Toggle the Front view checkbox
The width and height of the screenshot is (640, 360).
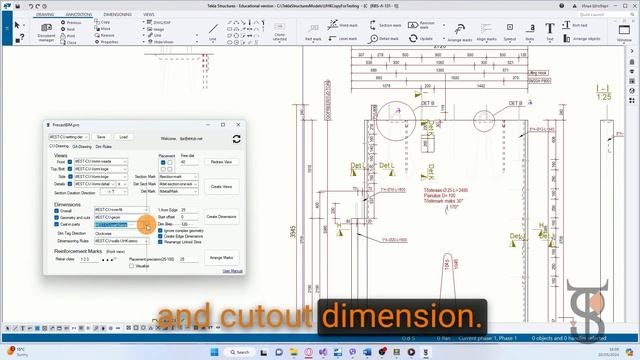[x=70, y=162]
